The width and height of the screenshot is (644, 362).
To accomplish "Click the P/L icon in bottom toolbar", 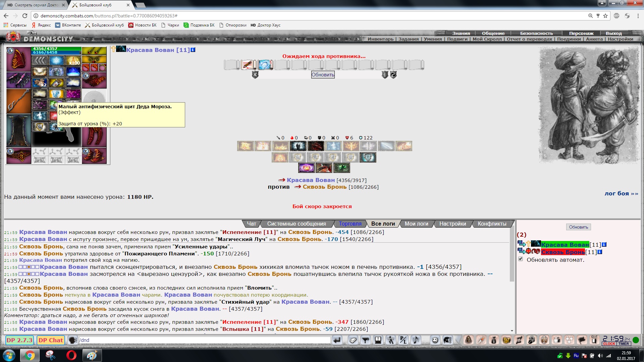I will click(403, 340).
